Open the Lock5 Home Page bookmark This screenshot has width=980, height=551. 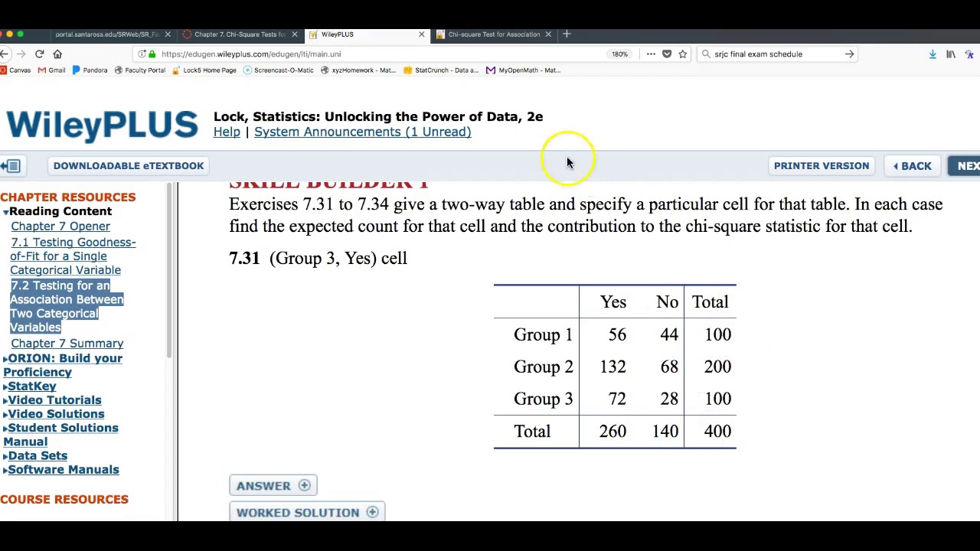tap(204, 70)
